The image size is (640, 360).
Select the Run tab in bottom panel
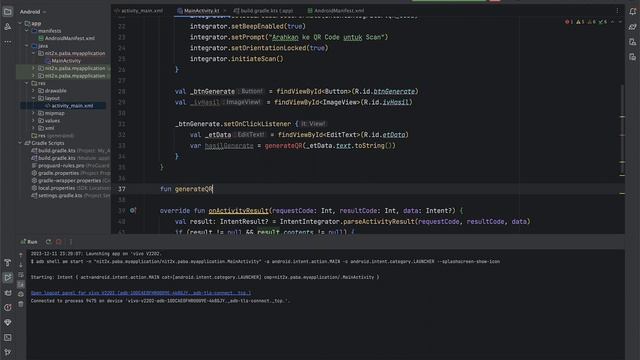[29, 242]
